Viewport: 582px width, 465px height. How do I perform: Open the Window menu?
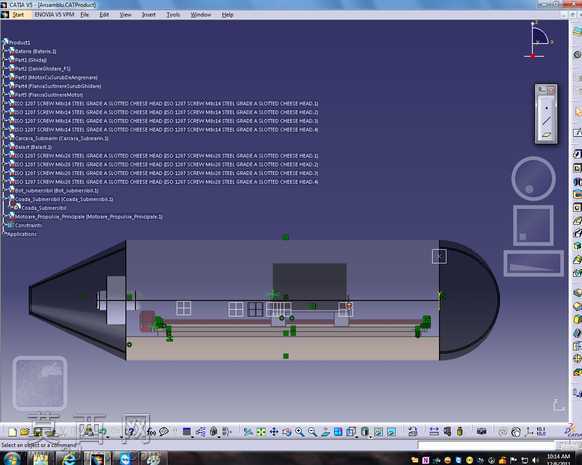click(x=200, y=14)
